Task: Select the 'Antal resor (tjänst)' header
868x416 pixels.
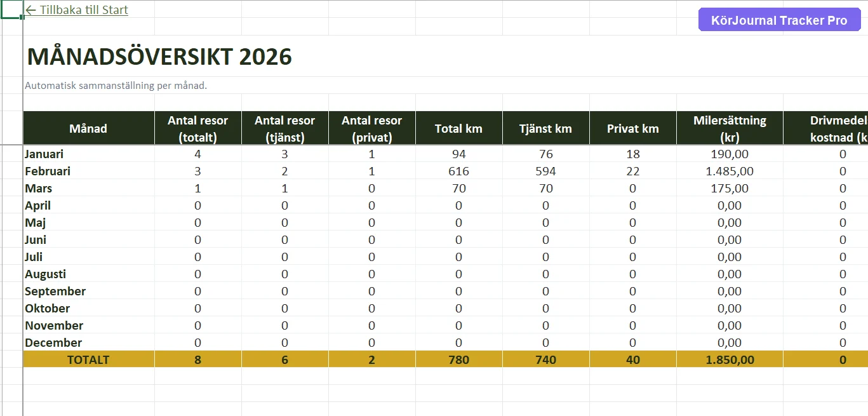Action: [x=284, y=128]
